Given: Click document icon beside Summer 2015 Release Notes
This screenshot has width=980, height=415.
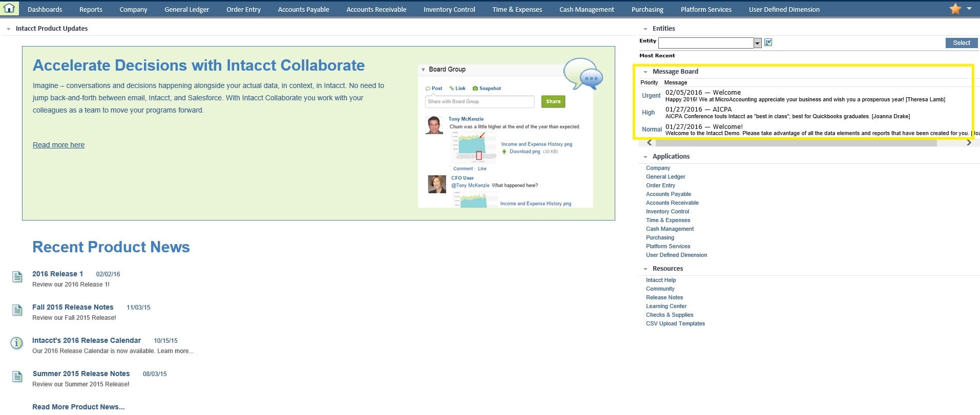Looking at the screenshot, I should (x=17, y=376).
